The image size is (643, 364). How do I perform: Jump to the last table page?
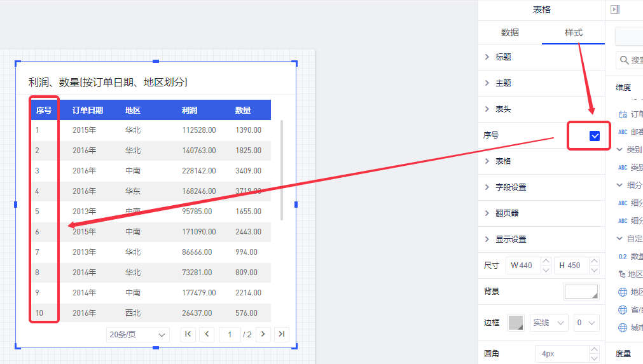click(x=282, y=334)
